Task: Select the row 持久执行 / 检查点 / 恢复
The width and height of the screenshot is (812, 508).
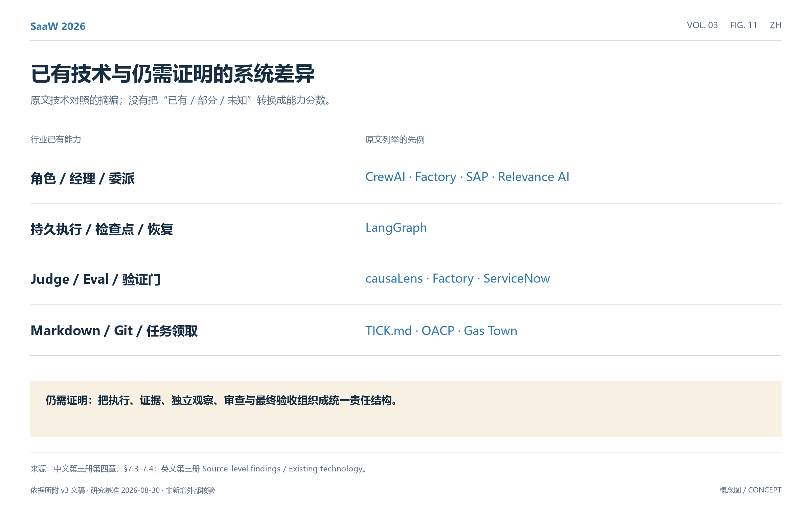Action: pyautogui.click(x=406, y=229)
